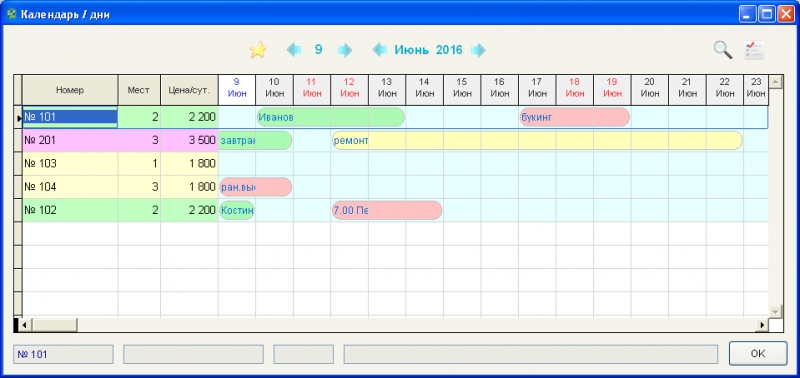
Task: Click the horizontal scrollbar right arrow
Action: coord(763,324)
